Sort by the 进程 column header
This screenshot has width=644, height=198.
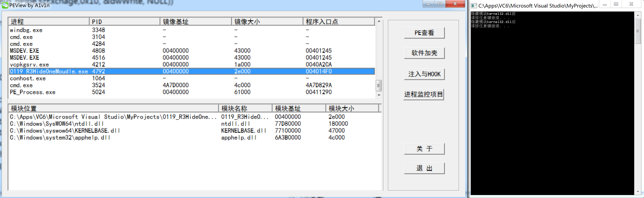point(49,22)
